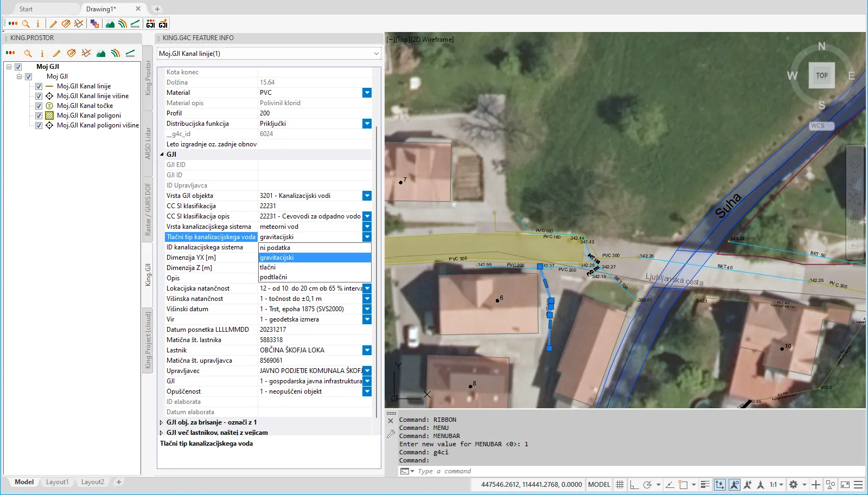This screenshot has width=868, height=495.
Task: Click the colored squares icon in top toolbar
Action: tap(95, 23)
